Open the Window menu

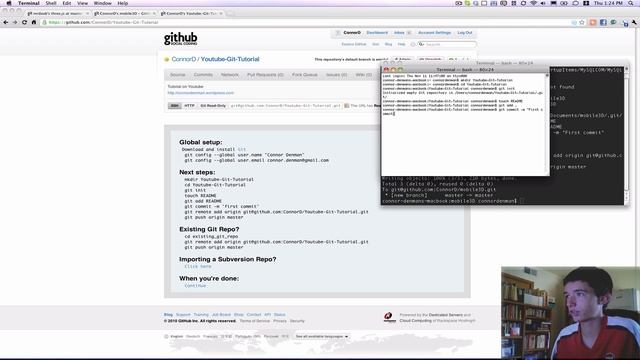102,3
